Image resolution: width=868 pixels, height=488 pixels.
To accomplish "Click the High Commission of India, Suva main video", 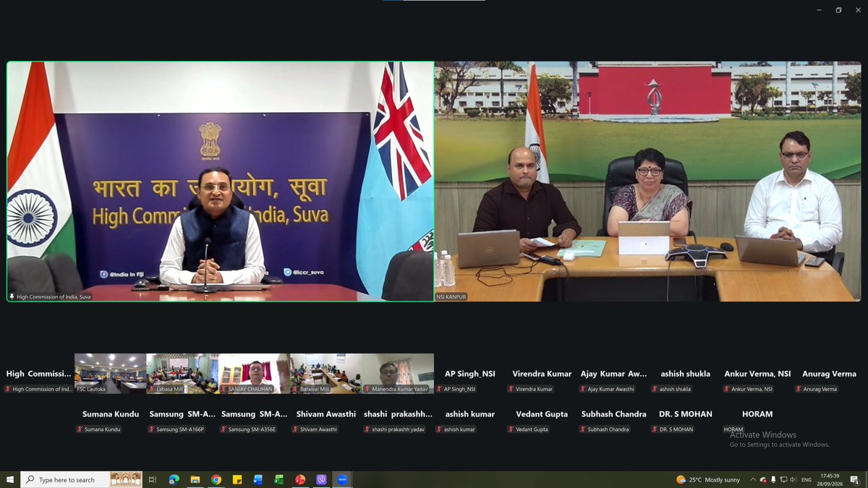I will click(x=221, y=181).
